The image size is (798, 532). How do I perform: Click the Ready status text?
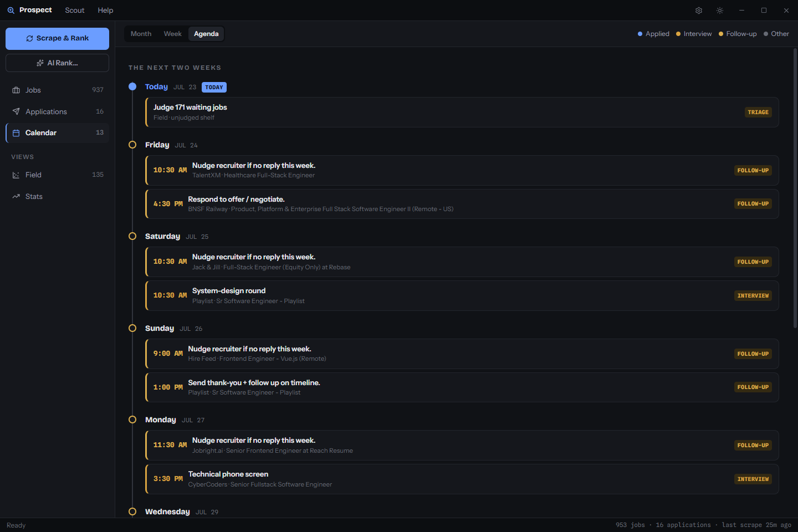16,525
